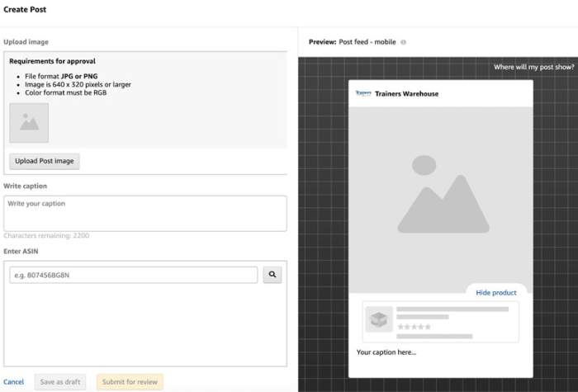Click 'Your caption here...' text in preview
The height and width of the screenshot is (392, 578).
coord(386,352)
